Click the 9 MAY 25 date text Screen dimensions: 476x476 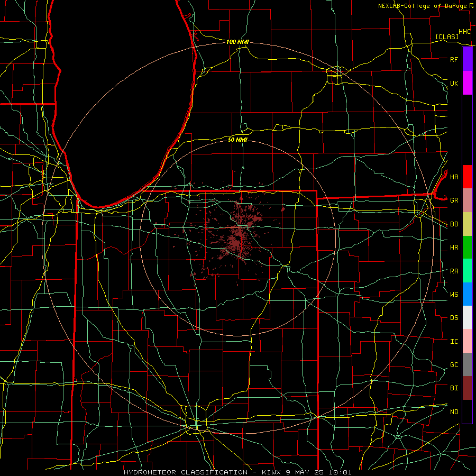pyautogui.click(x=306, y=472)
